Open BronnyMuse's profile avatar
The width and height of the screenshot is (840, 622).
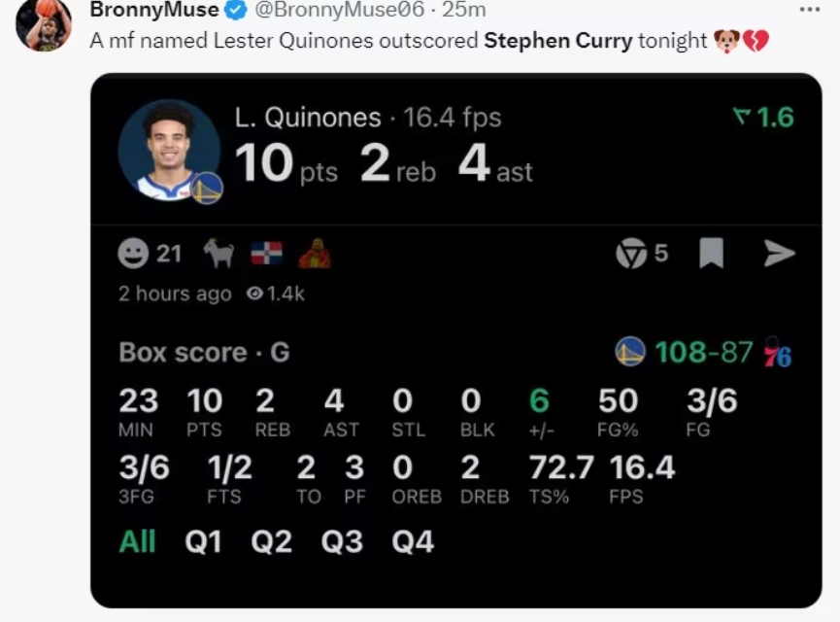[x=44, y=23]
